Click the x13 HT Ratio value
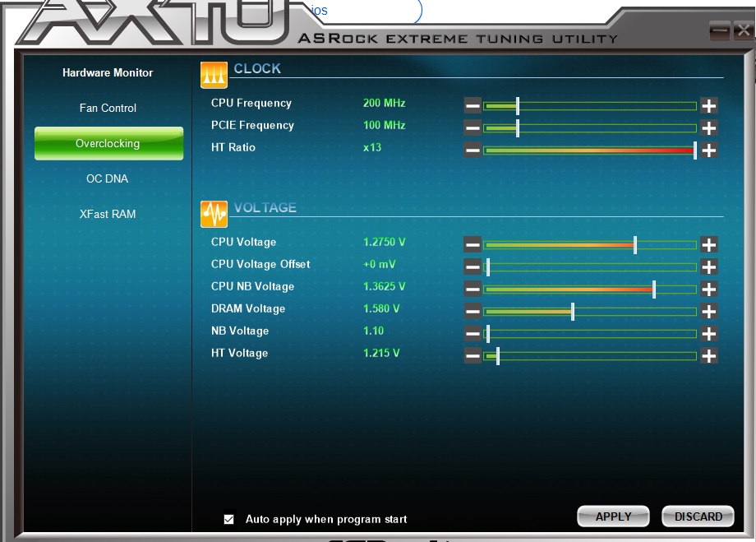Screen dimensions: 756x542 [x=372, y=148]
